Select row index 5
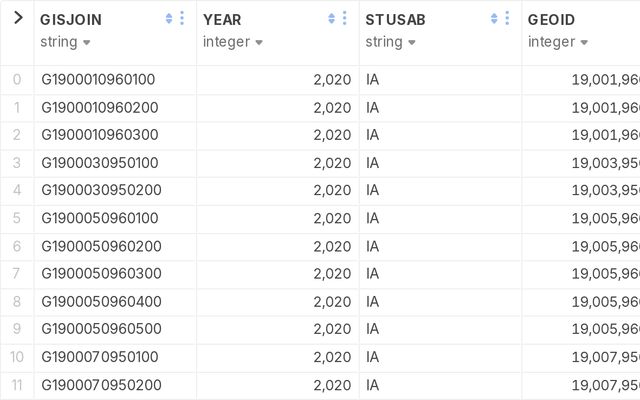Screen dimensions: 640x400 17,218
